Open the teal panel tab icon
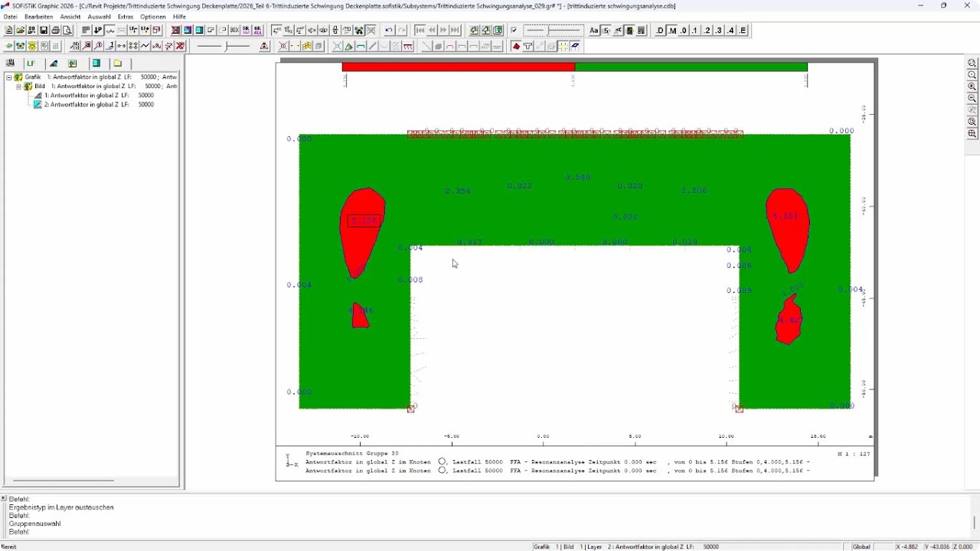 click(x=96, y=64)
